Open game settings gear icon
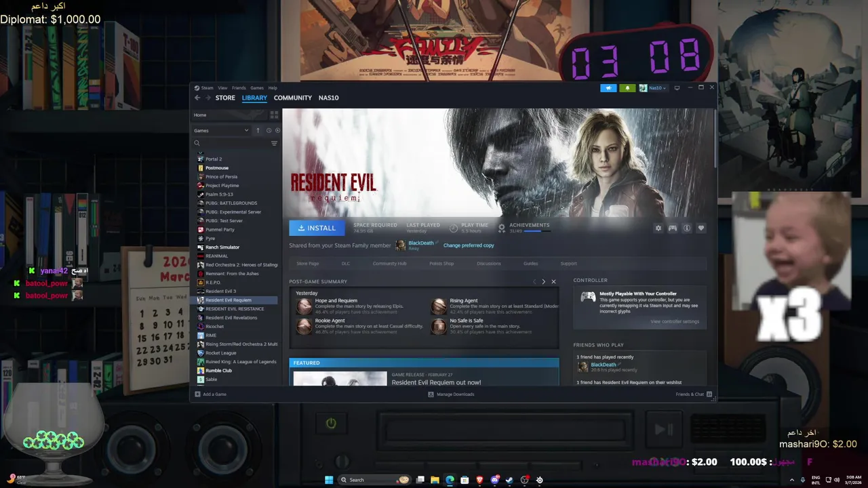Image resolution: width=868 pixels, height=488 pixels. point(658,228)
